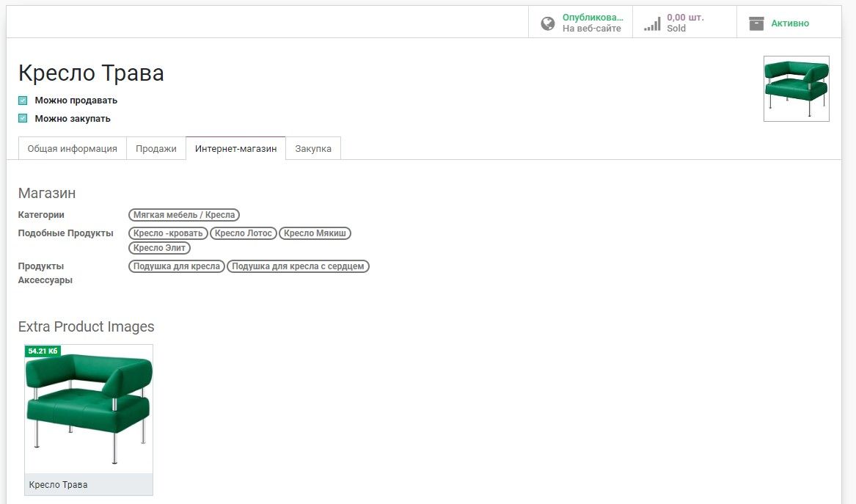Go to the 'Закупка' tab
The height and width of the screenshot is (504, 856).
click(x=313, y=148)
